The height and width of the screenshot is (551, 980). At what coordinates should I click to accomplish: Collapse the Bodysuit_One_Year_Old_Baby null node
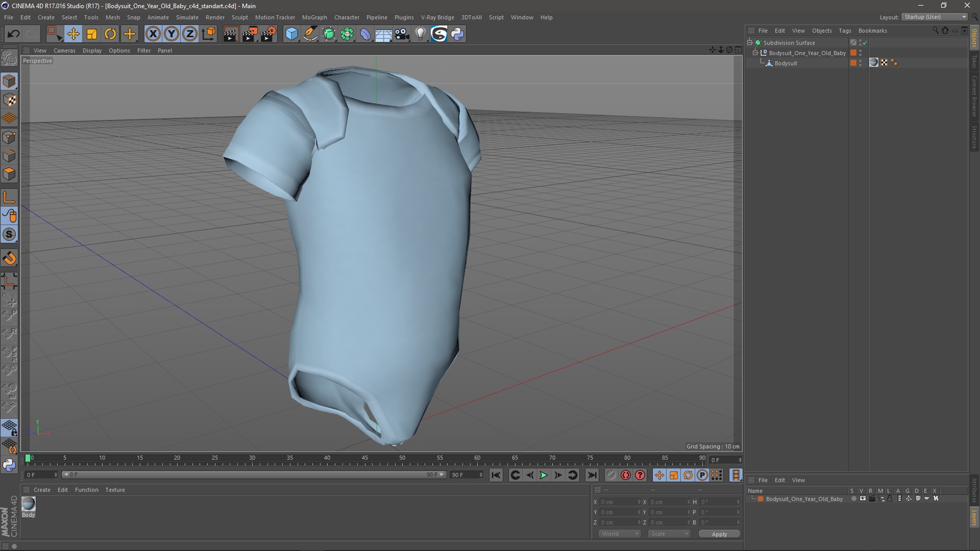755,53
